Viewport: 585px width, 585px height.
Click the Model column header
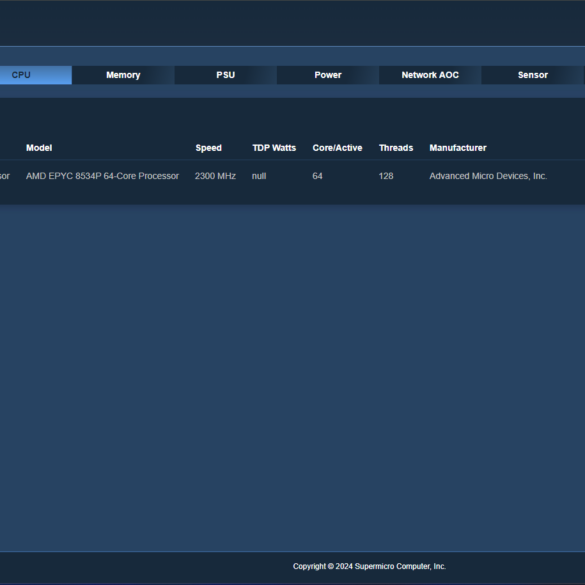[39, 148]
